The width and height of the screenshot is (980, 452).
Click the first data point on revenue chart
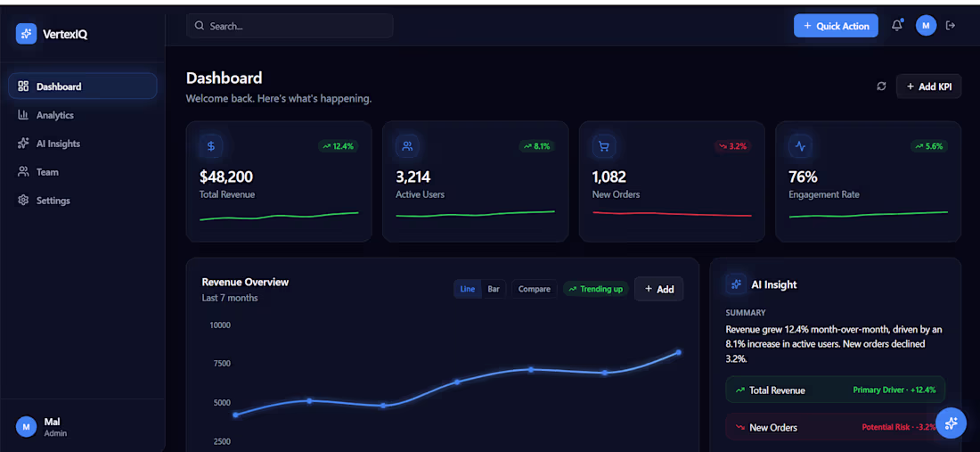tap(235, 415)
